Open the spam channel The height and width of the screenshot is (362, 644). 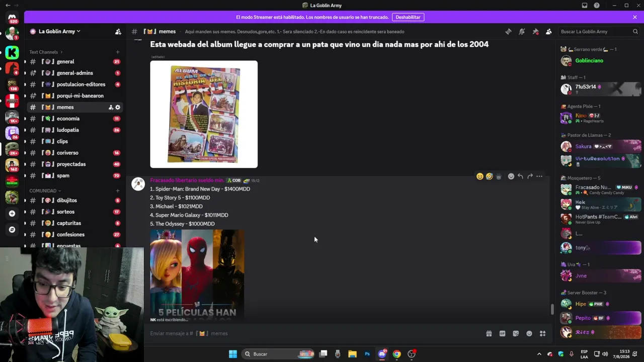click(74, 175)
